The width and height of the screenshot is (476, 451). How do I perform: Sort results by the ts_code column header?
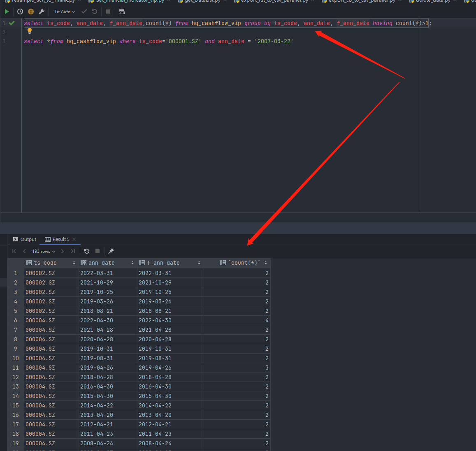pos(45,263)
